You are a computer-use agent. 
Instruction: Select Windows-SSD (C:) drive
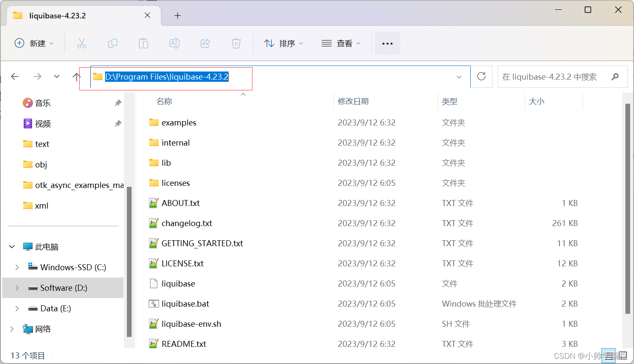[x=63, y=267]
